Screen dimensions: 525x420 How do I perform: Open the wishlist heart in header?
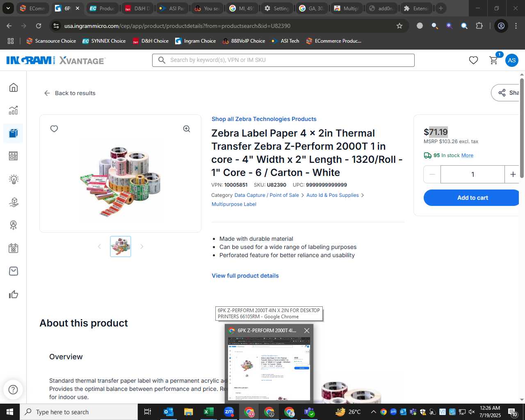coord(473,60)
